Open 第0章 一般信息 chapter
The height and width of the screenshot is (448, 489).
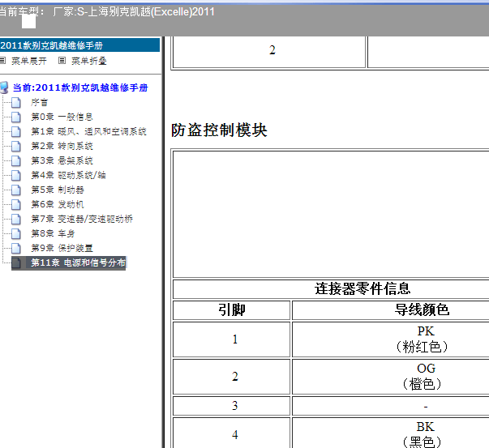point(62,117)
